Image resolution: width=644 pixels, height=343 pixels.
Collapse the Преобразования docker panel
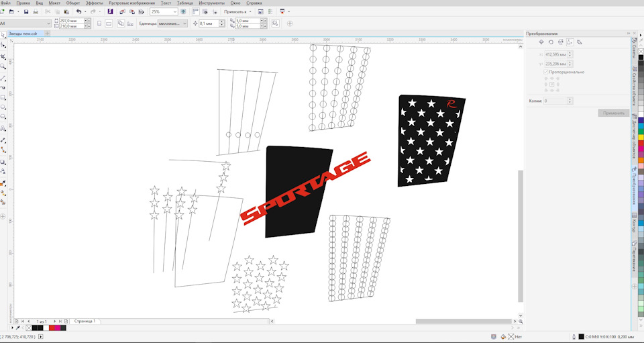tap(629, 34)
